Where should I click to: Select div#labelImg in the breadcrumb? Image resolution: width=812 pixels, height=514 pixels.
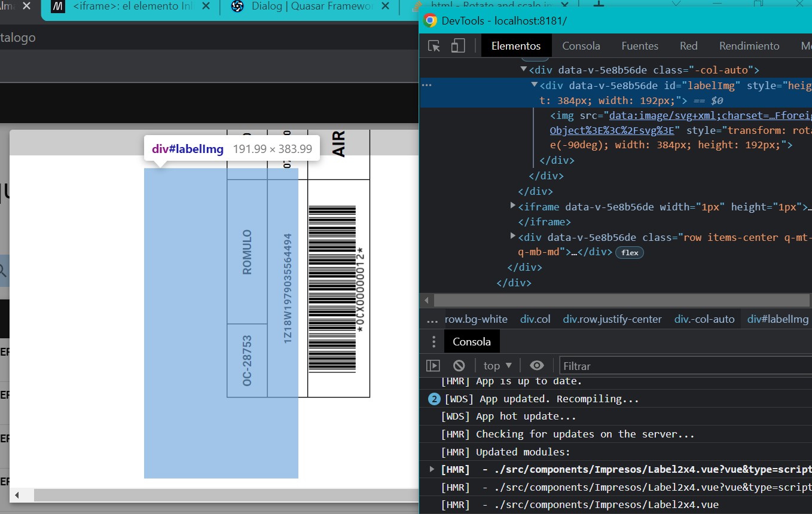(777, 319)
